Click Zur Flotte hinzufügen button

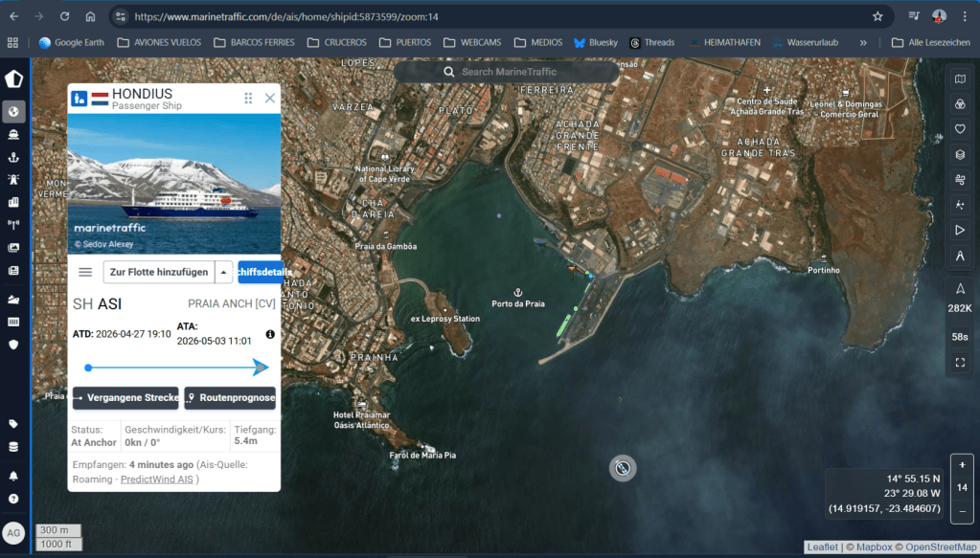coord(159,272)
